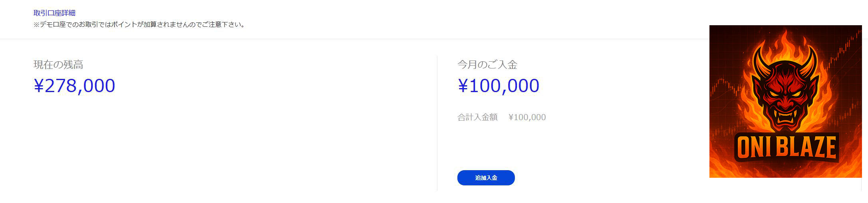Image resolution: width=868 pixels, height=203 pixels.
Task: Click the large blue ¥100,000 deposit amount
Action: (x=498, y=86)
